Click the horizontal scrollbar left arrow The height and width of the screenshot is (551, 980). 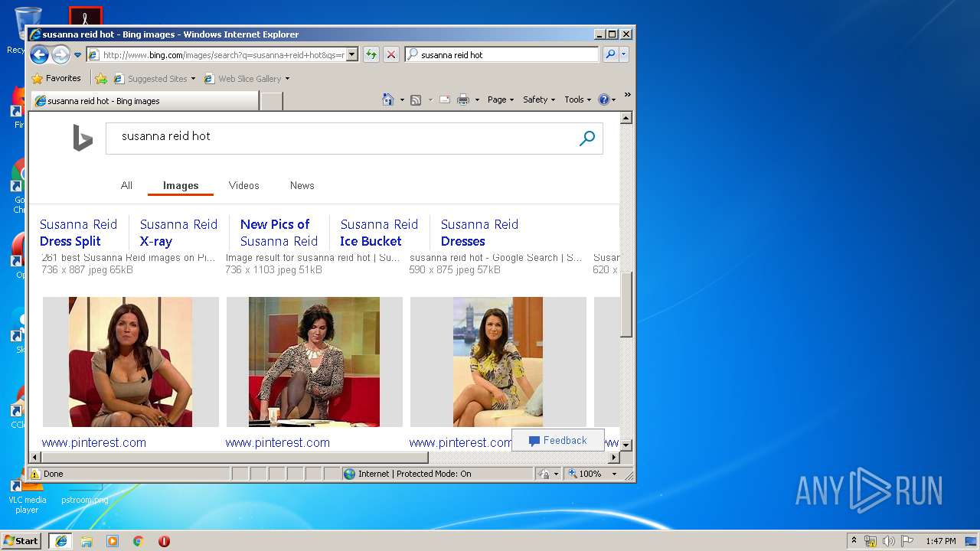point(34,458)
